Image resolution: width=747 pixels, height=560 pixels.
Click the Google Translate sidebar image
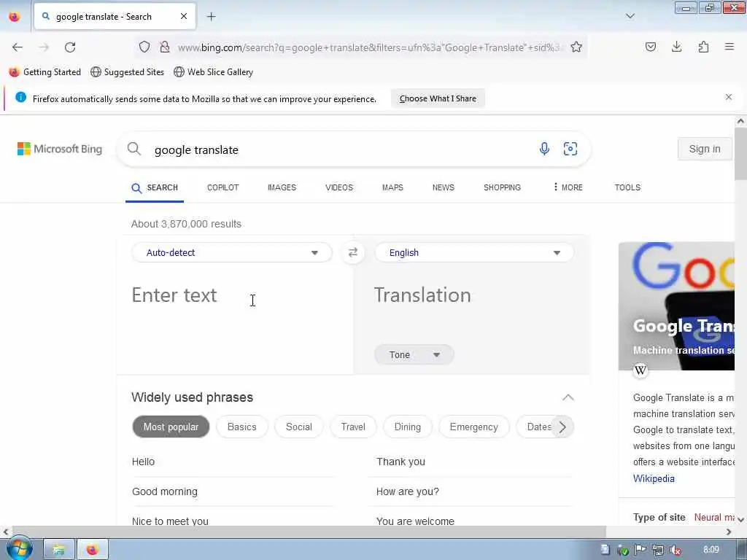676,306
